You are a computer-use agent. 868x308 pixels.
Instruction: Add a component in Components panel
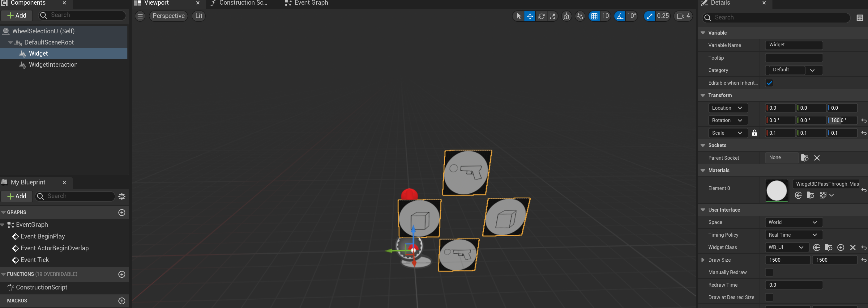tap(17, 15)
